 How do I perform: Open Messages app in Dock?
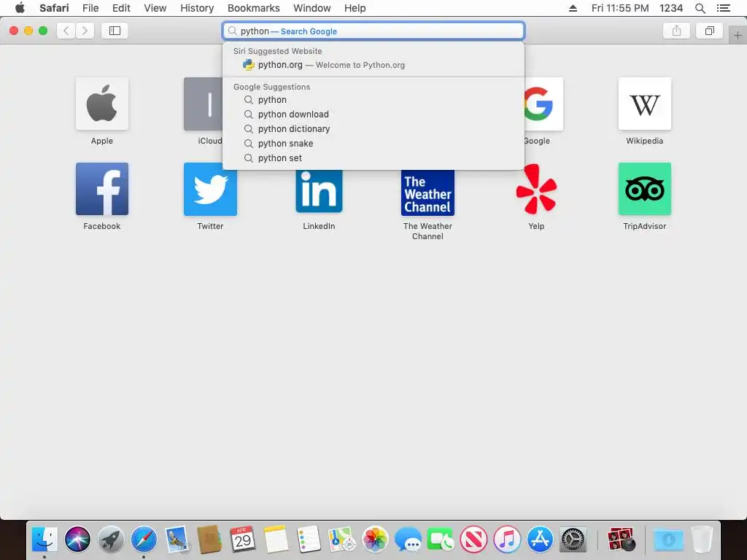pos(408,540)
